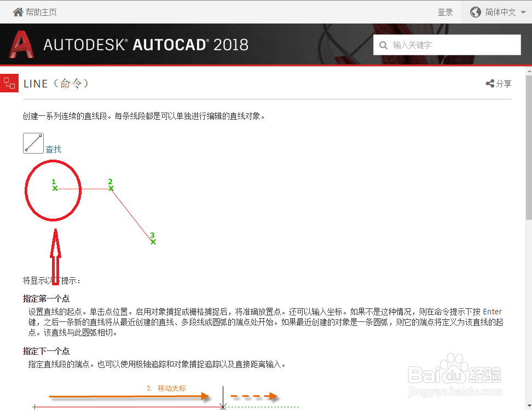Click the red table-of-contents icon beside LINE
This screenshot has width=532, height=410.
pos(9,83)
